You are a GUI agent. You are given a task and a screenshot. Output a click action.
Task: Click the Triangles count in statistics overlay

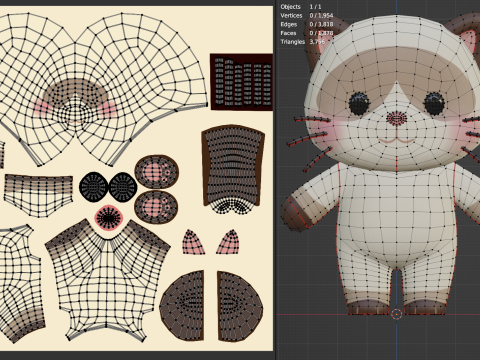coord(317,42)
